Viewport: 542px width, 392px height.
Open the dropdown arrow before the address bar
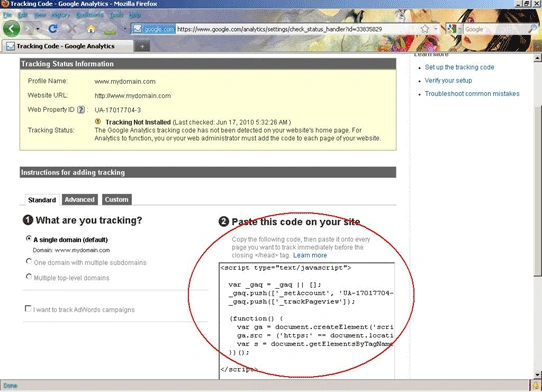(x=124, y=29)
